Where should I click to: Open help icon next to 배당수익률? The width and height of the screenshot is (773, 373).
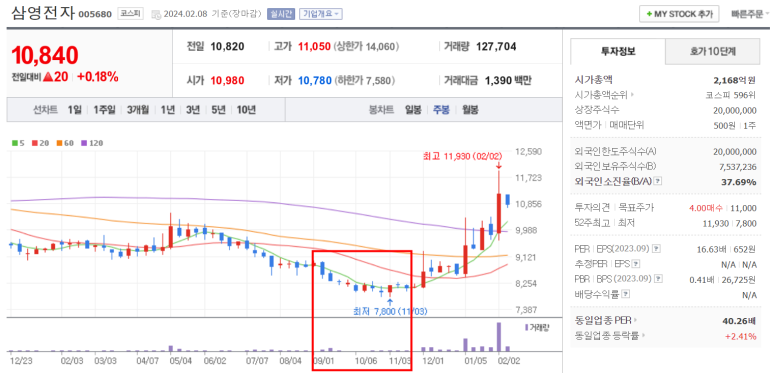click(x=625, y=295)
